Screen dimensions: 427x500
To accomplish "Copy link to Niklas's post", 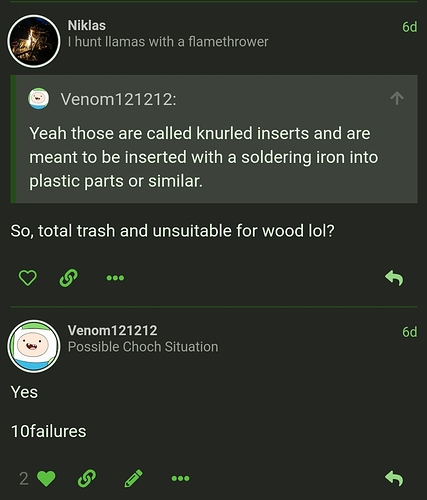I will tap(69, 278).
